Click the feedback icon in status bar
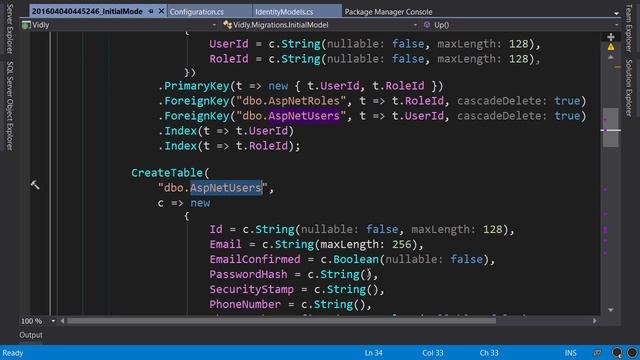Image resolution: width=640 pixels, height=360 pixels. pos(597,353)
